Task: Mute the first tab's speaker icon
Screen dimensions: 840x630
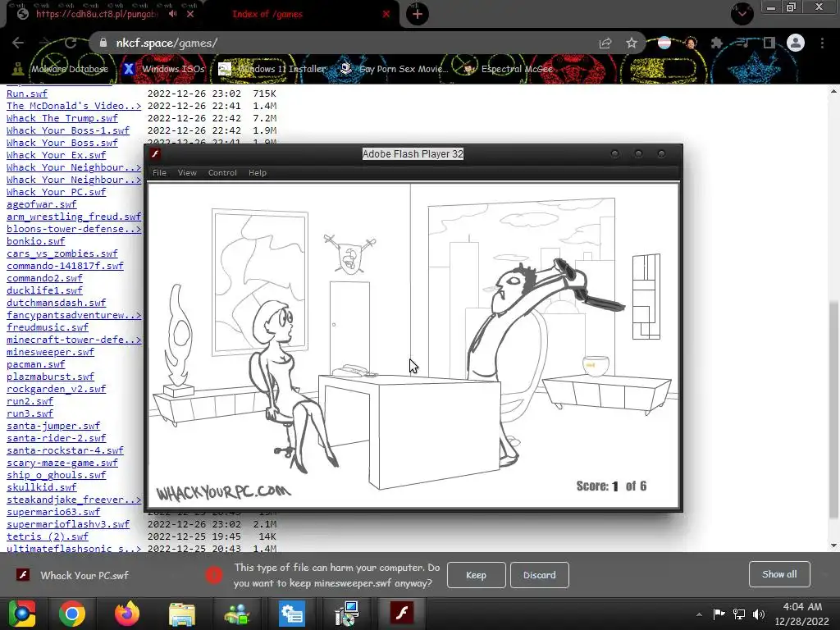Action: (172, 14)
